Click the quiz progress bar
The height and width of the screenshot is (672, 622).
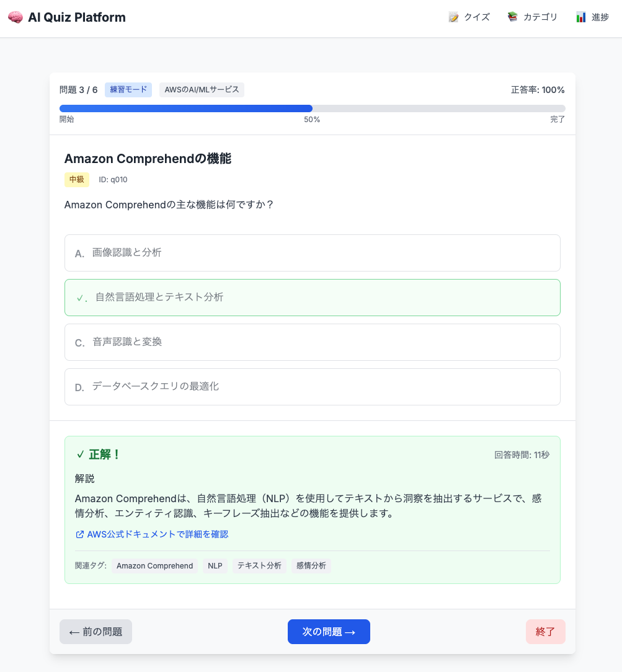tap(312, 108)
